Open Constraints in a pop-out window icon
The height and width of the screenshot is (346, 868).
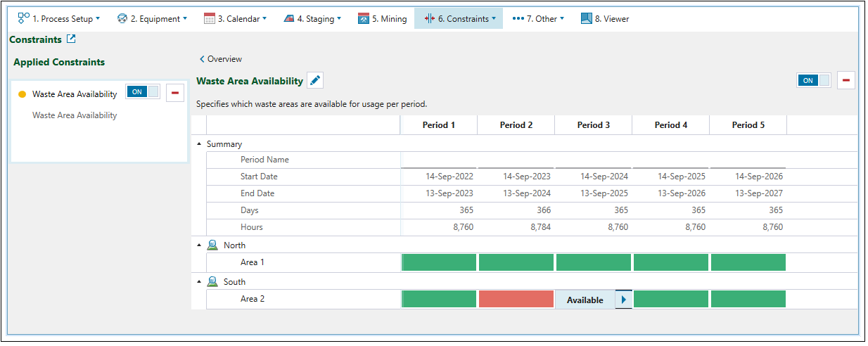71,39
